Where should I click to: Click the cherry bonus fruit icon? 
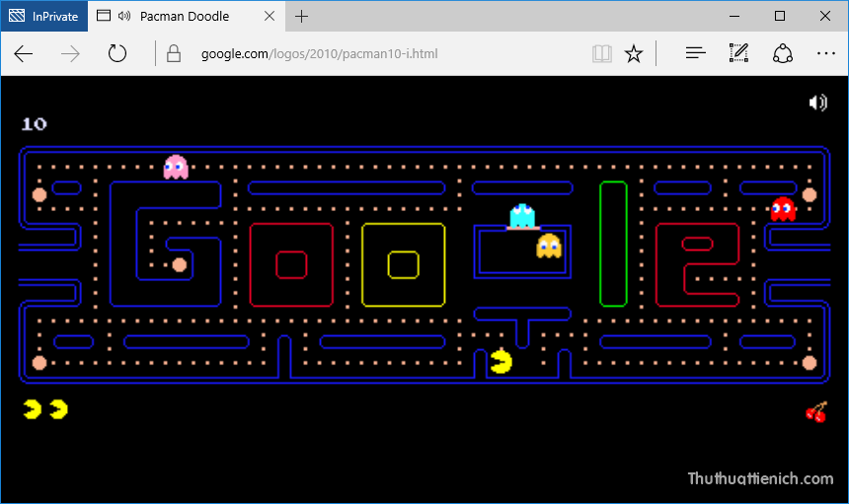pyautogui.click(x=816, y=412)
